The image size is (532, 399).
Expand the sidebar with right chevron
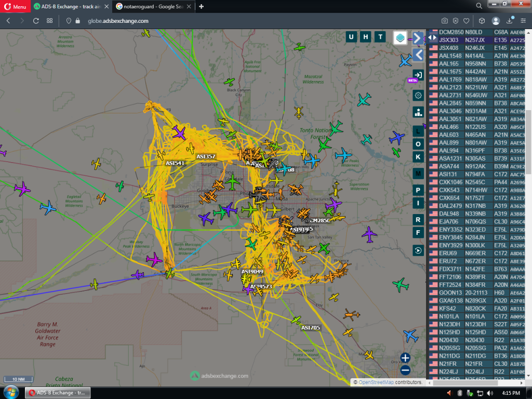[418, 38]
